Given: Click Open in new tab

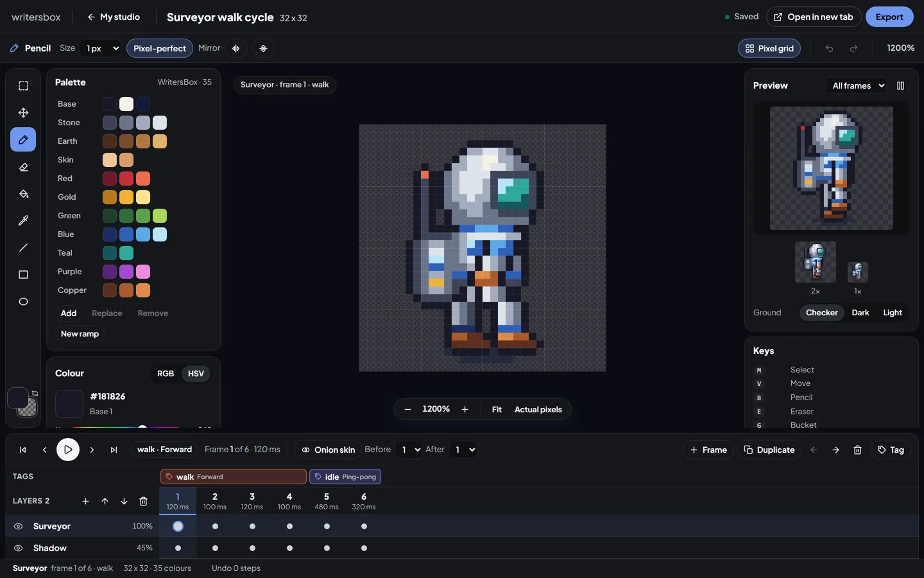Looking at the screenshot, I should [814, 17].
